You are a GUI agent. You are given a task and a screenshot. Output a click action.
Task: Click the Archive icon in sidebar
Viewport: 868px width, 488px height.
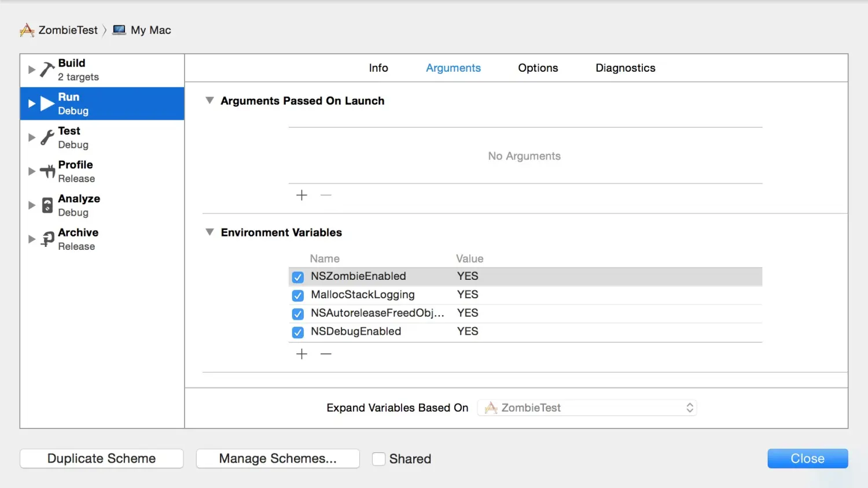coord(47,239)
